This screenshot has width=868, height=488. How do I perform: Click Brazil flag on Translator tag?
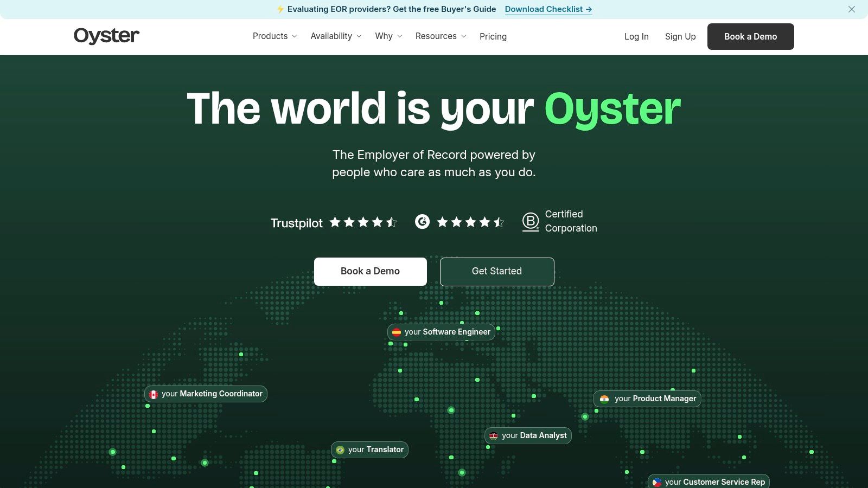point(340,450)
